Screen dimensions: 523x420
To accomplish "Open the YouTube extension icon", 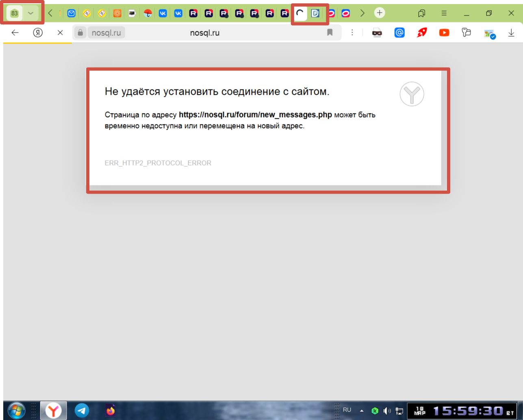I will pyautogui.click(x=444, y=33).
